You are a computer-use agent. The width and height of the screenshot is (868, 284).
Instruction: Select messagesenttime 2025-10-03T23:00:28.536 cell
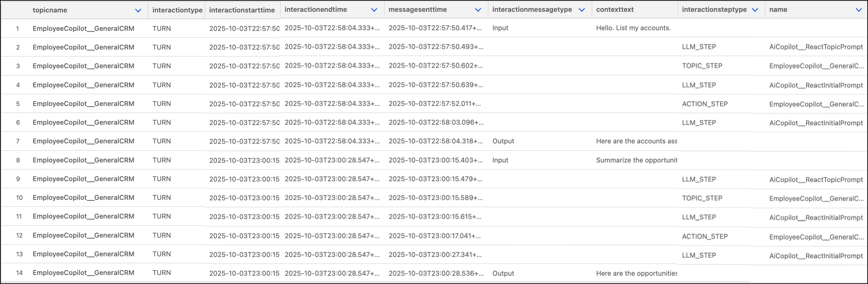tap(436, 274)
